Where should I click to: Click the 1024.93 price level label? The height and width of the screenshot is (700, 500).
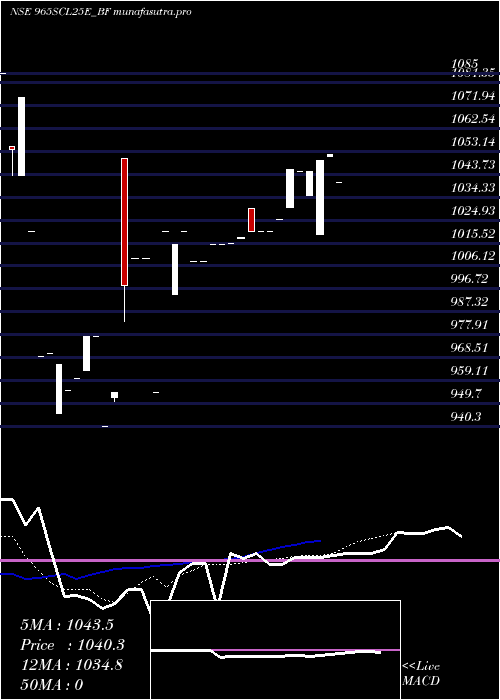[x=473, y=210]
